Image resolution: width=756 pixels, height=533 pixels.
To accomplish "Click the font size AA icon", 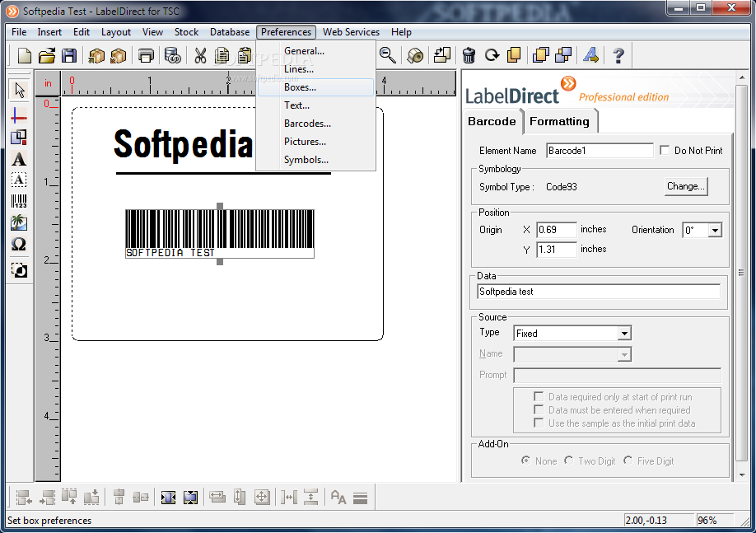I will (x=338, y=498).
